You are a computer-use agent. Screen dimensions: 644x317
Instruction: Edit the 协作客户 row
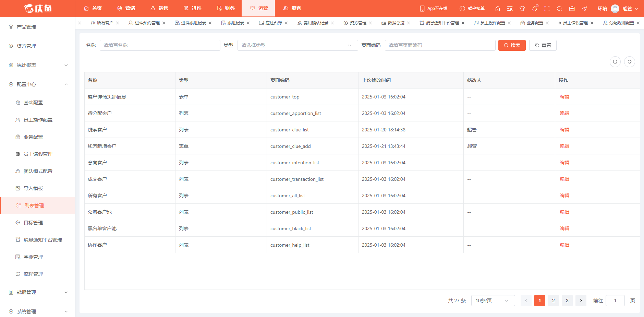click(x=564, y=245)
